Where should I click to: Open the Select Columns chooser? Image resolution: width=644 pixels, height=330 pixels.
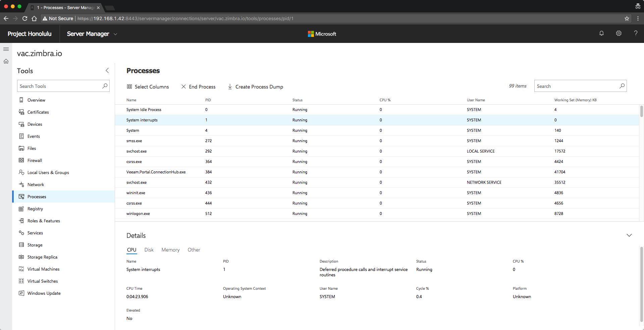pos(148,87)
